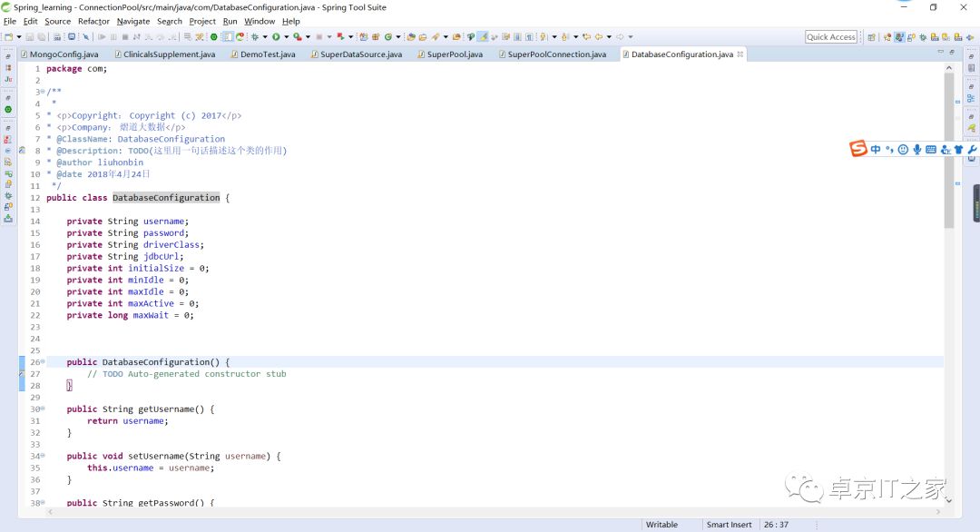The width and height of the screenshot is (980, 532).
Task: Click the green Boot Dashboard icon in left sidebar
Action: click(x=8, y=110)
